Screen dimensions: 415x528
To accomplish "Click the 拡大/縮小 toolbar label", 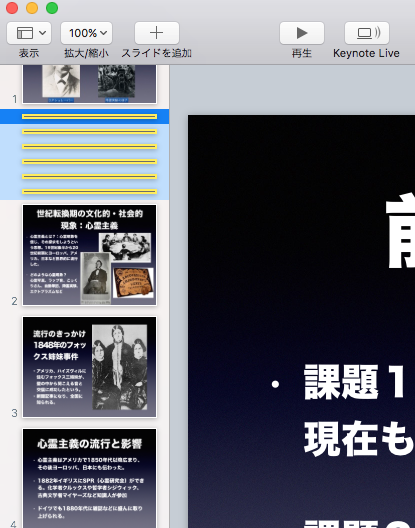I will click(87, 53).
